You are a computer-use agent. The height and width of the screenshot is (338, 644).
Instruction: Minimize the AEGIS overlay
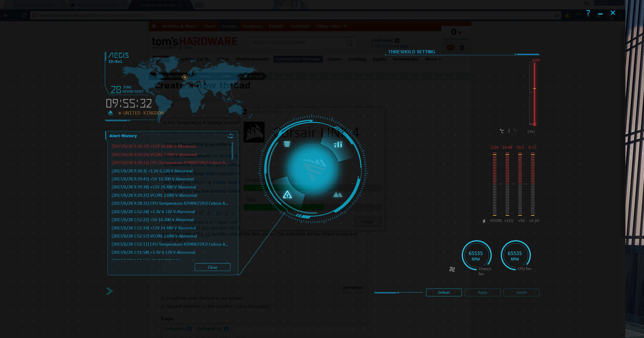coord(600,14)
